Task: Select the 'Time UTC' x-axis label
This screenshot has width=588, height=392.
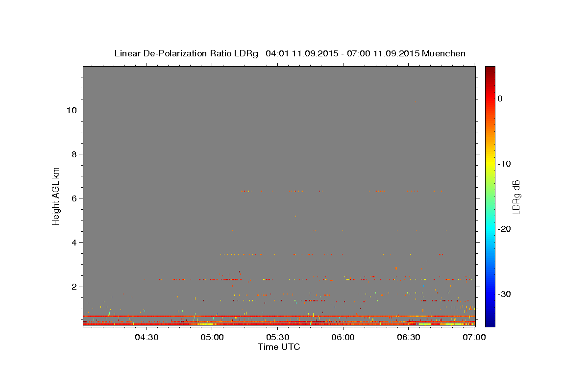Action: click(x=279, y=347)
